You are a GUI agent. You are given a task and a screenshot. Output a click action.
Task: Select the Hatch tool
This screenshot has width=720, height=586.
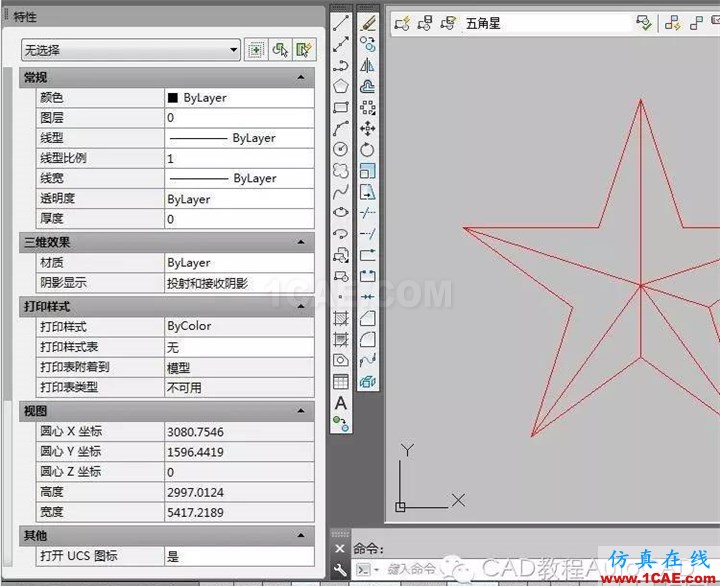tap(341, 318)
